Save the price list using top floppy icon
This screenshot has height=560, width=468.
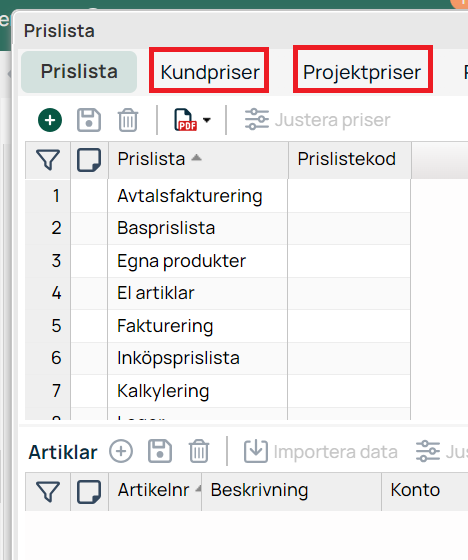[x=89, y=120]
